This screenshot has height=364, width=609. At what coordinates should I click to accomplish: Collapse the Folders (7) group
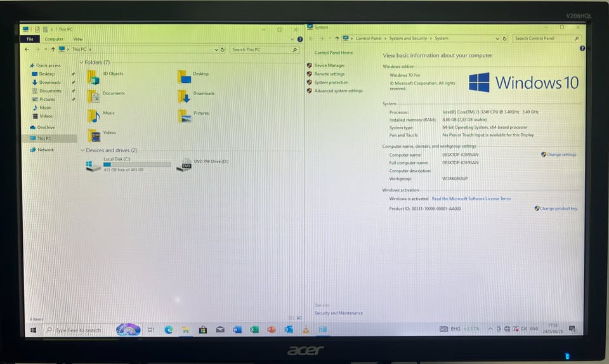pos(82,63)
